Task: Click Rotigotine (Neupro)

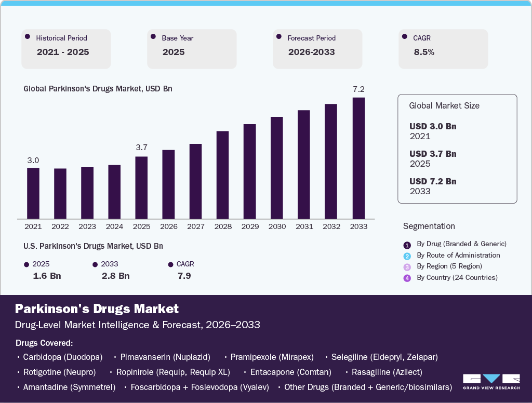Action: point(59,372)
